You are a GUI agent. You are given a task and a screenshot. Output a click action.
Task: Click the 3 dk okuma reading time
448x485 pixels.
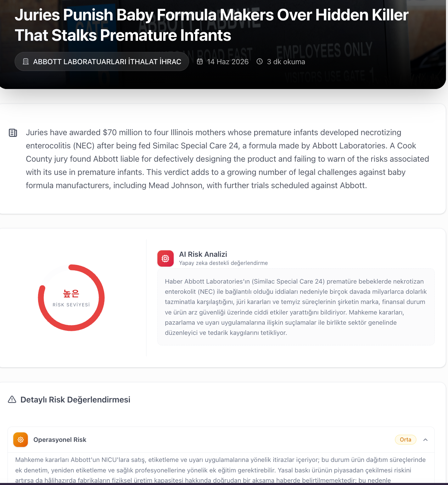click(286, 62)
